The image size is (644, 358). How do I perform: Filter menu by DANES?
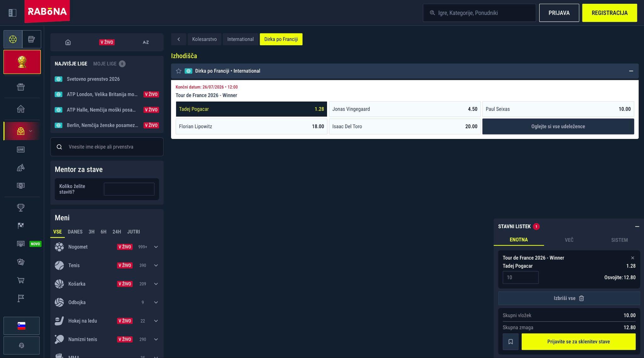pos(75,232)
